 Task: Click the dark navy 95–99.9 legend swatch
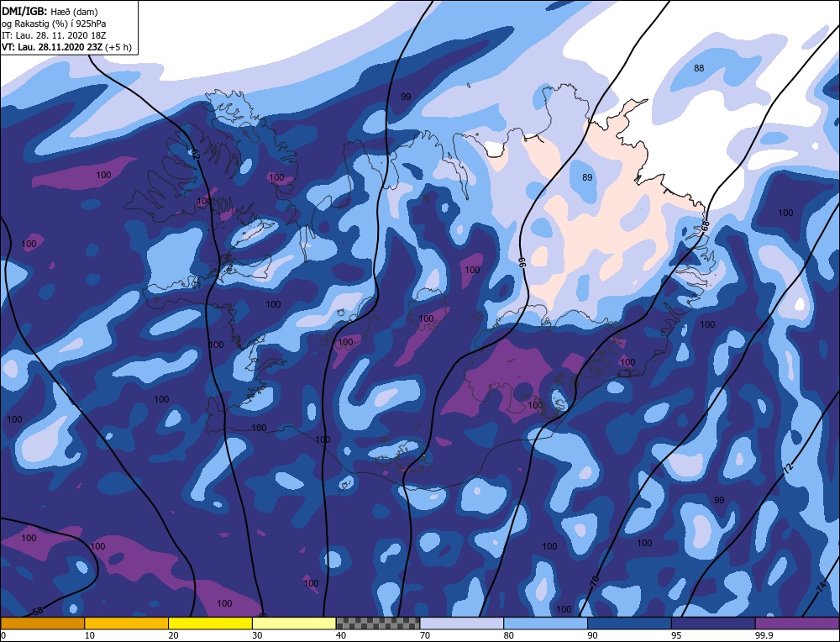713,624
